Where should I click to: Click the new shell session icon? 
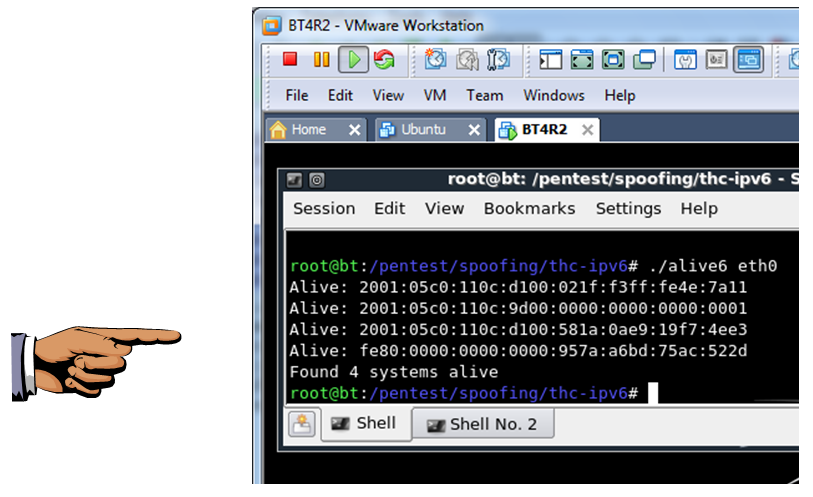[302, 424]
